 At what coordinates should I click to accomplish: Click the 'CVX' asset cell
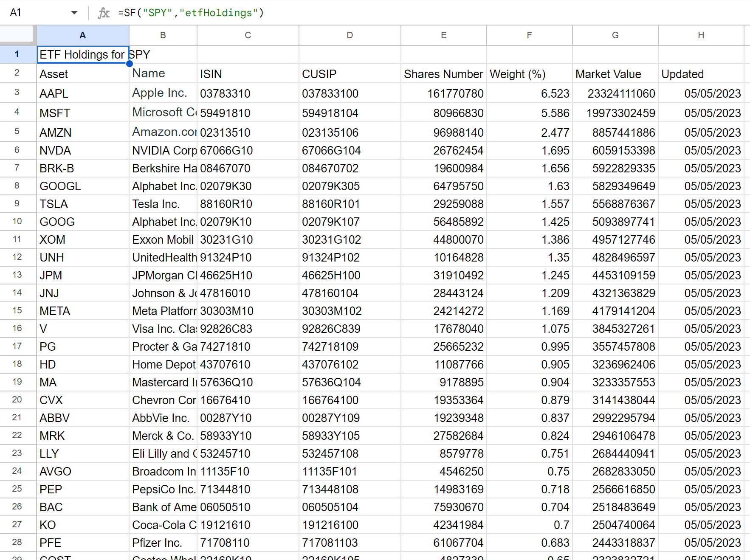click(x=83, y=400)
